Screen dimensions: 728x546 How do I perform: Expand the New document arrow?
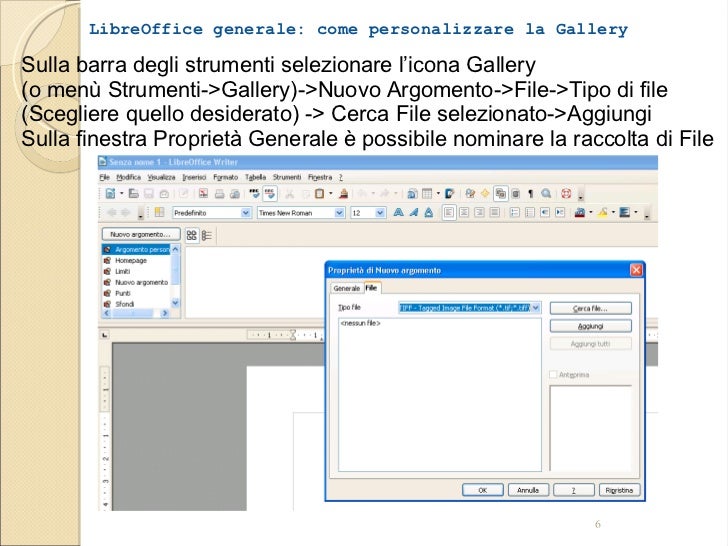coord(121,193)
